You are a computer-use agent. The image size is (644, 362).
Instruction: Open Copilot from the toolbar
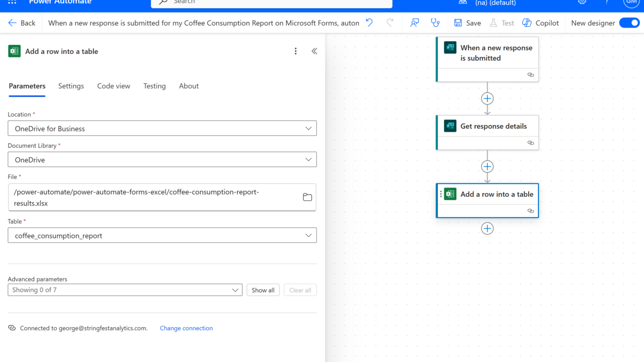541,23
